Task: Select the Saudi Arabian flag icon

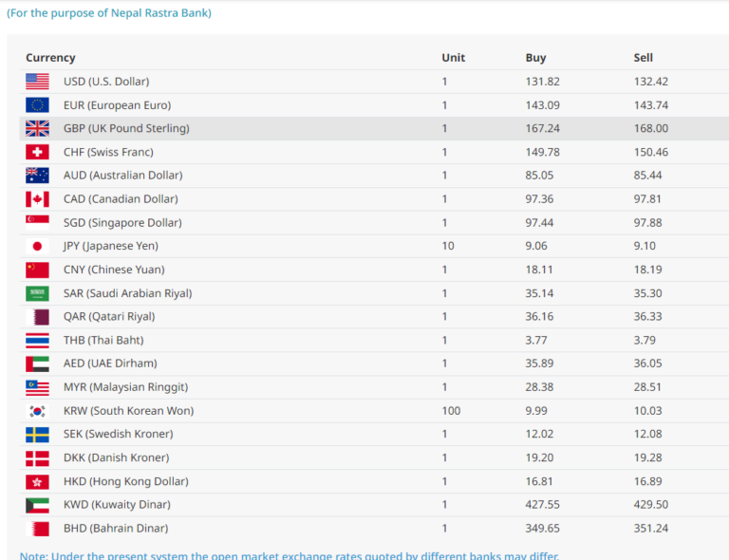Action: pyautogui.click(x=37, y=293)
